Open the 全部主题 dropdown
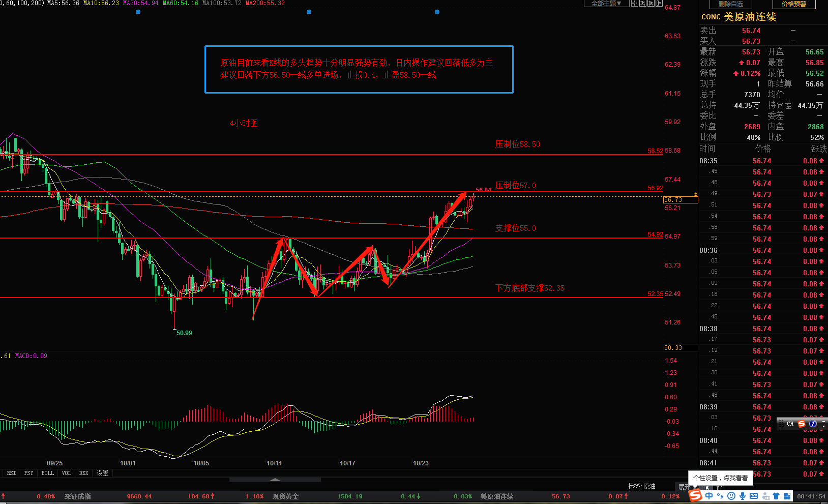This screenshot has height=504, width=828. 606,4
